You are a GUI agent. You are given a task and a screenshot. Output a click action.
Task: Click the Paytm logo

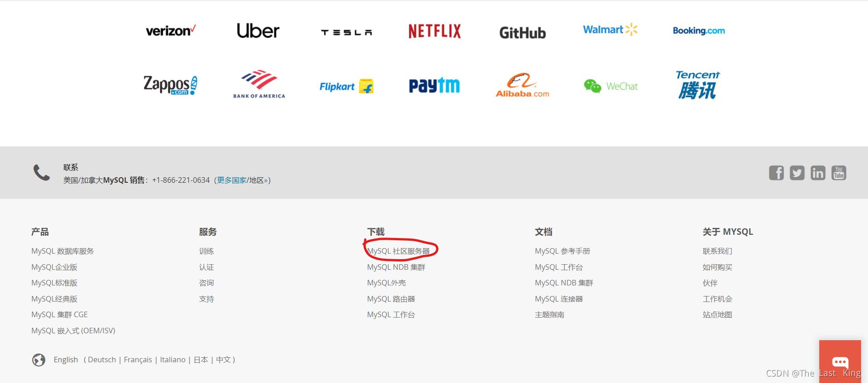tap(435, 85)
